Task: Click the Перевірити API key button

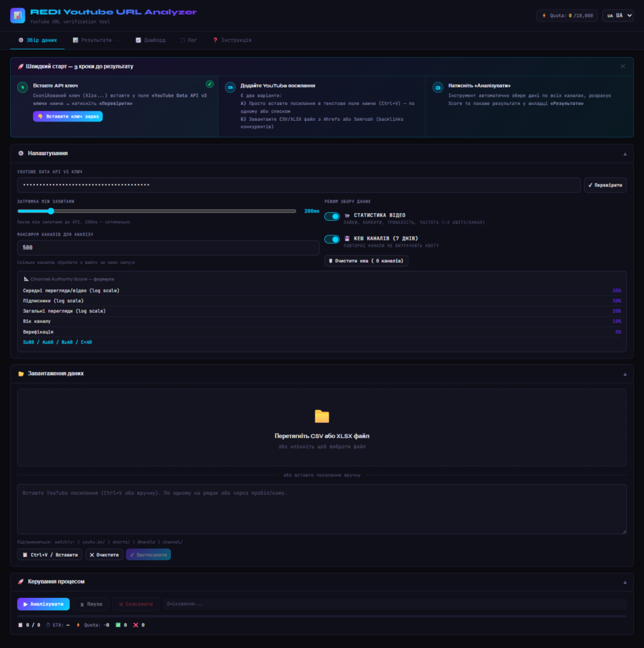Action: 605,185
